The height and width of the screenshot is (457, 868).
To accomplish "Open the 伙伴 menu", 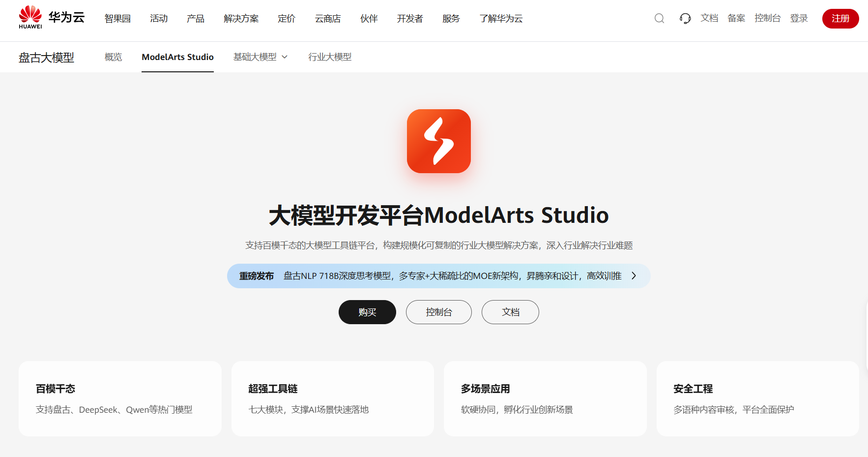I will pos(369,19).
